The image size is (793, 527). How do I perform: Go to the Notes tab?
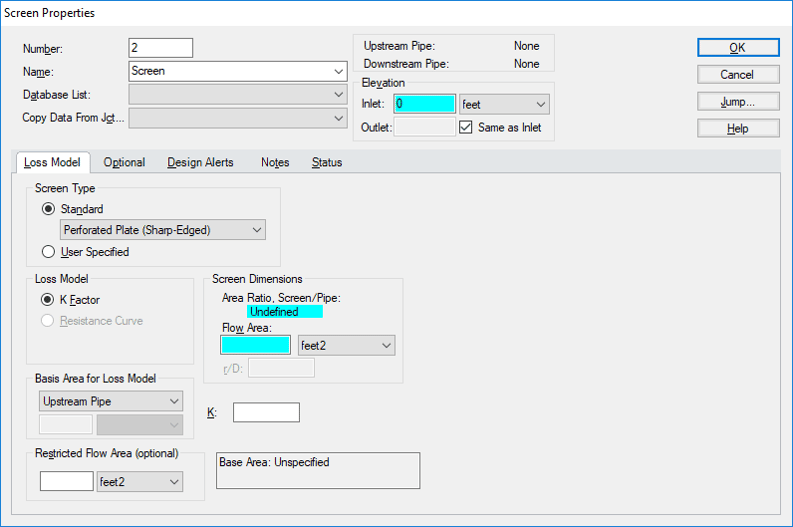click(x=275, y=162)
